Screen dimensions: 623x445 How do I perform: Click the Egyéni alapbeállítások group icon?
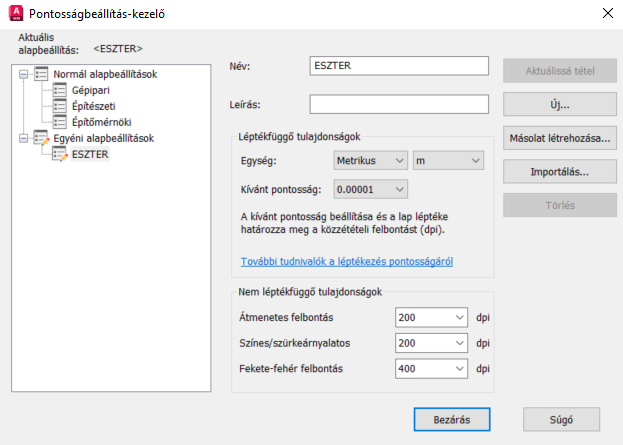41,138
